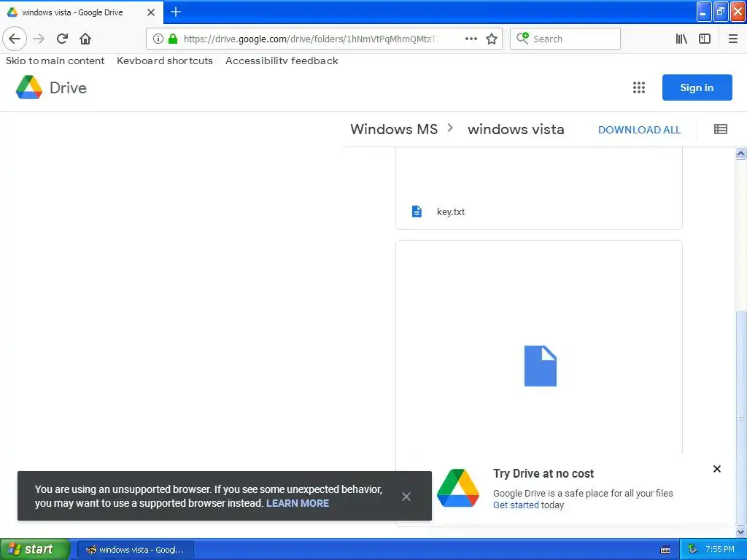Open the blue file thumbnail preview
The height and width of the screenshot is (560, 747).
541,366
